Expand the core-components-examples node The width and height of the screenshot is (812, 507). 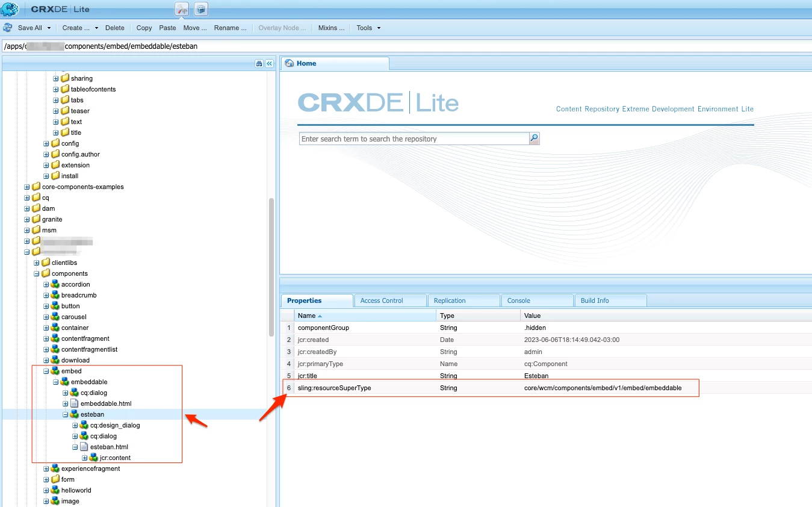pyautogui.click(x=27, y=187)
